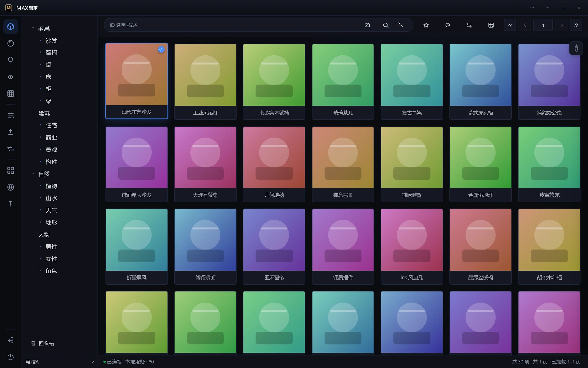Select the 植物 category
The width and height of the screenshot is (588, 368).
tap(51, 186)
